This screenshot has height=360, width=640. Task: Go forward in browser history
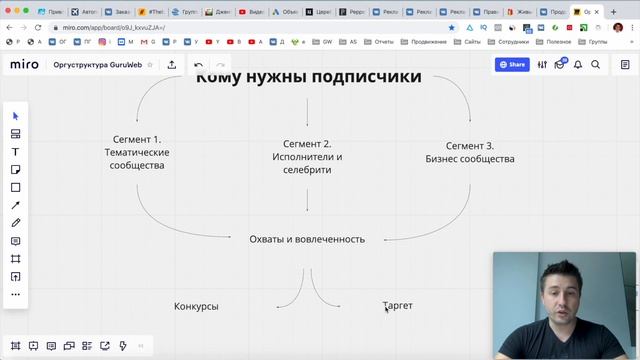pyautogui.click(x=24, y=27)
